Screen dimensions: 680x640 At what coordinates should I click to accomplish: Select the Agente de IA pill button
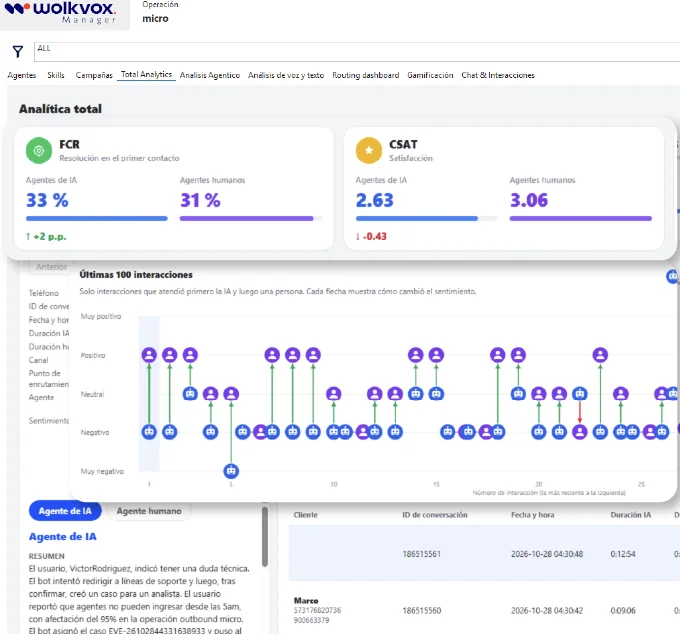(x=65, y=511)
